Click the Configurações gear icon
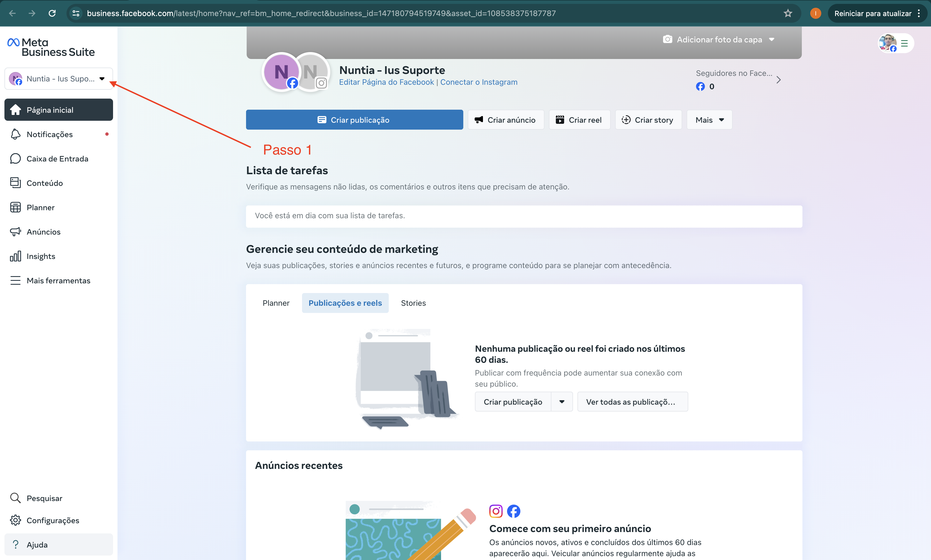The width and height of the screenshot is (931, 560). pos(16,520)
